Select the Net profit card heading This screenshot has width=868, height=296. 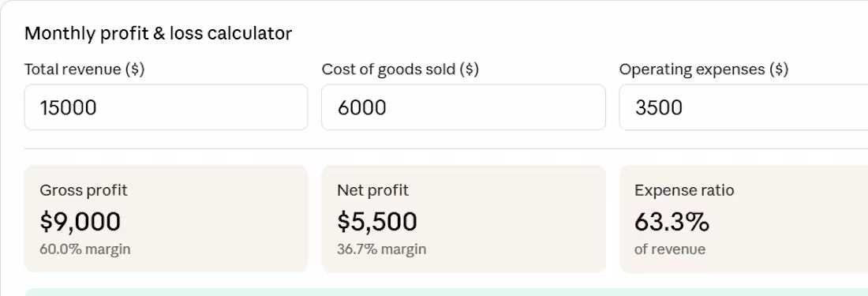click(x=372, y=190)
